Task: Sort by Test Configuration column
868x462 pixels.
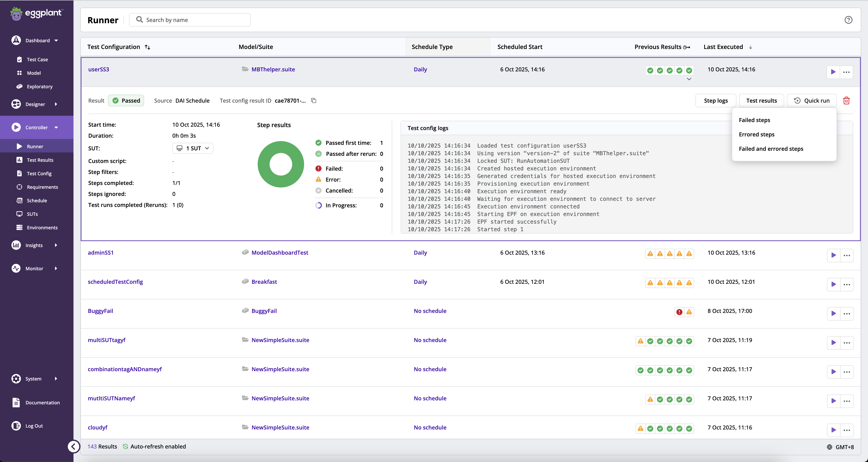Action: 148,47
